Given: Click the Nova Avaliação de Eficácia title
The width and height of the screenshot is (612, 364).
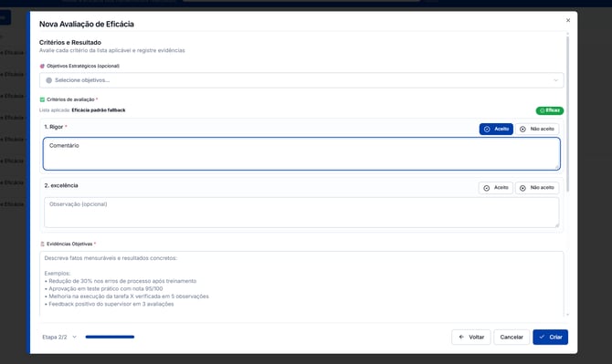Looking at the screenshot, I should [87, 24].
